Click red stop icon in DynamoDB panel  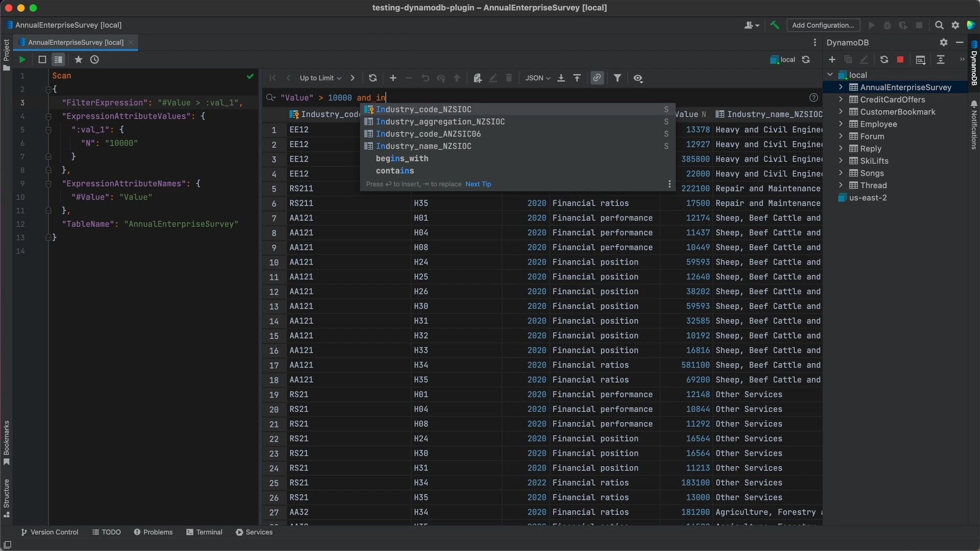[900, 60]
